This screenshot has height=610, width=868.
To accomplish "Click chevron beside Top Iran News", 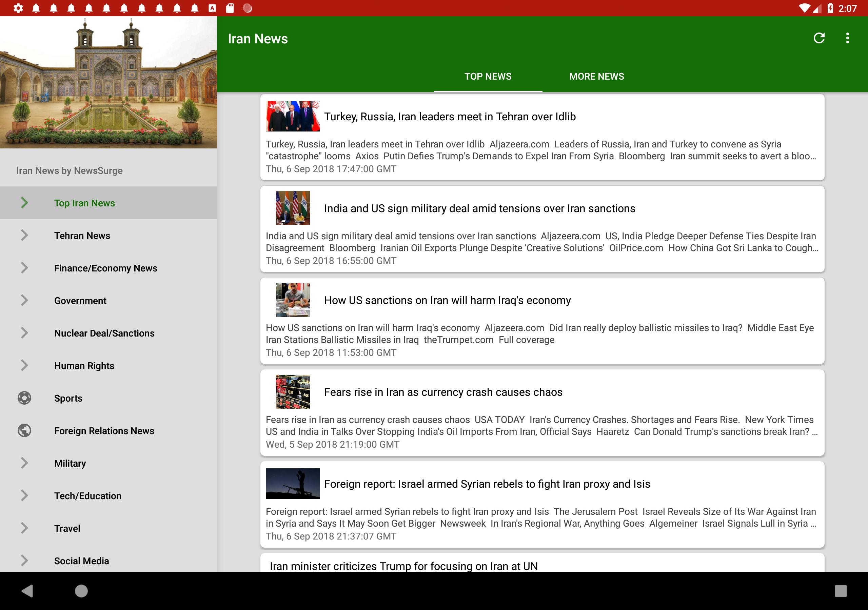I will (24, 203).
